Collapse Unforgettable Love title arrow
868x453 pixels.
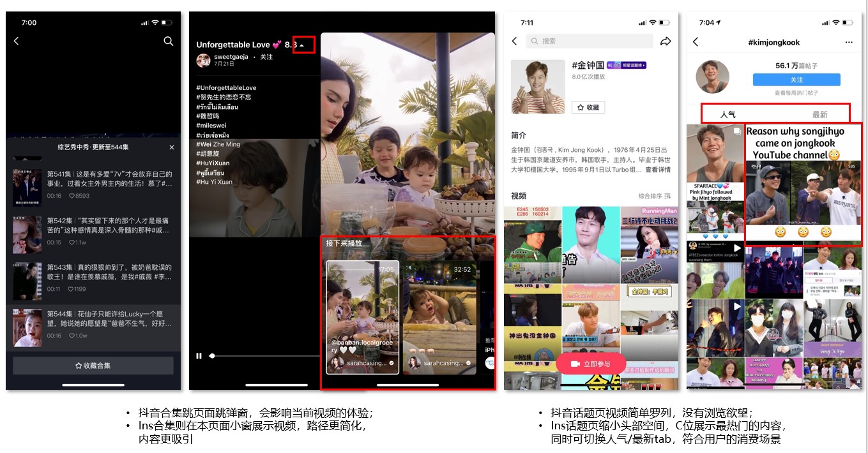[302, 45]
